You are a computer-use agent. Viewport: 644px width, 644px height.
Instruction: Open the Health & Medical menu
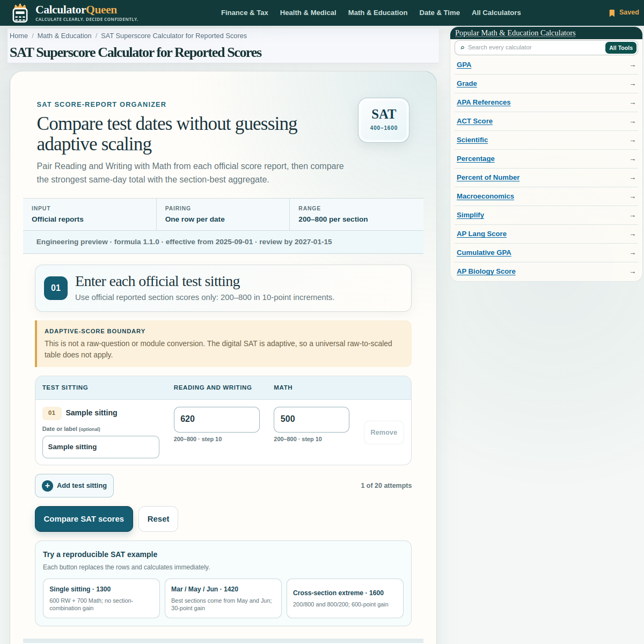(308, 13)
